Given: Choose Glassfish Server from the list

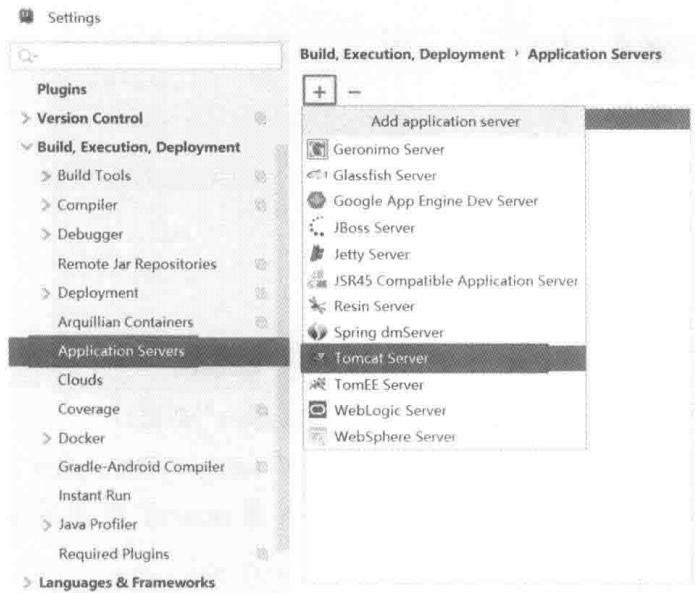Looking at the screenshot, I should (x=444, y=175).
